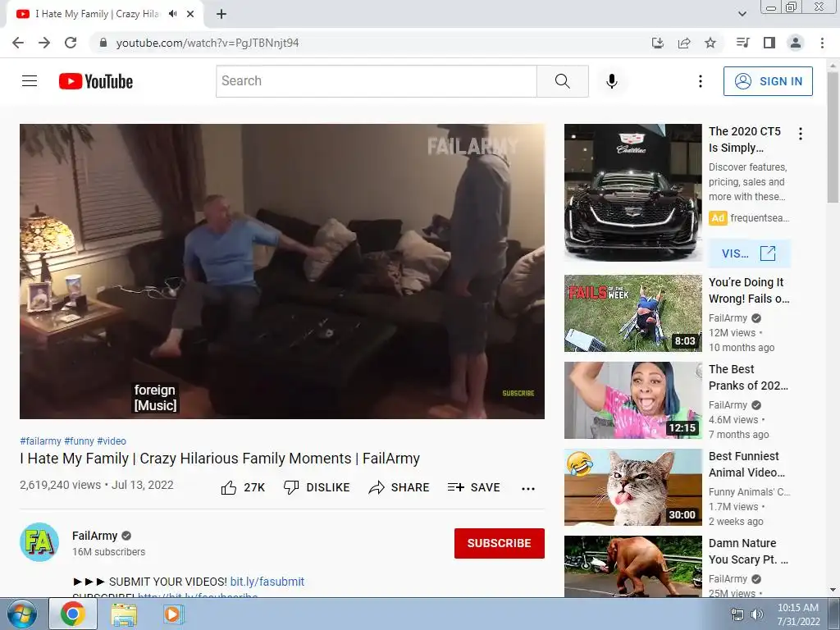Go to YouTube home via logo

pos(96,81)
